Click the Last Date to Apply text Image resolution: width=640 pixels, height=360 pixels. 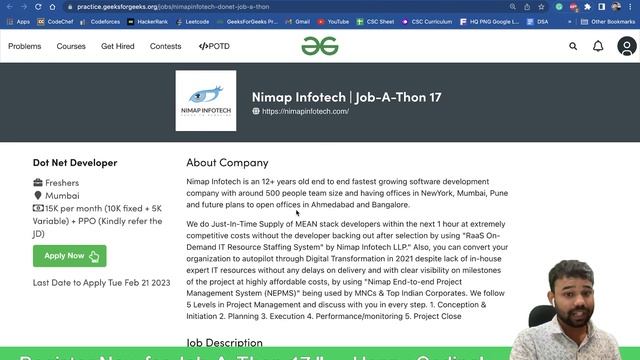102,282
